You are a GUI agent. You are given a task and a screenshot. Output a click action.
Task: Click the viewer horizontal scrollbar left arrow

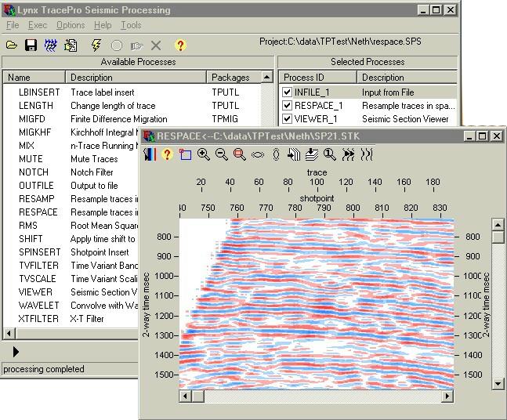[185, 396]
